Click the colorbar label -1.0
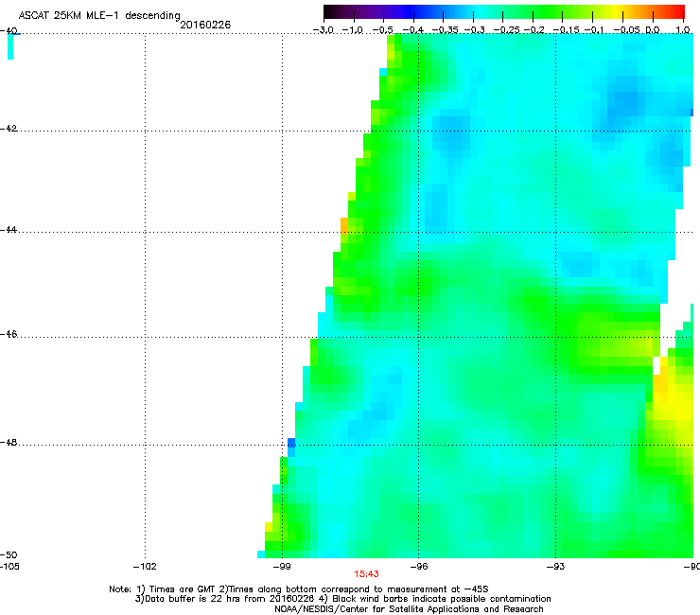Viewport: 700px width, 615px height. coord(353,30)
